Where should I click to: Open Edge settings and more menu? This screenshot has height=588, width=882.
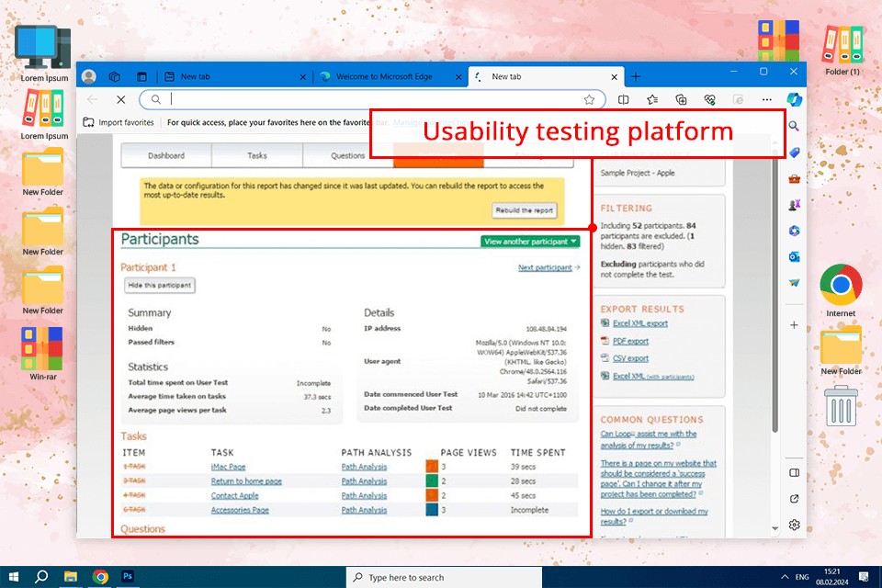(x=766, y=99)
